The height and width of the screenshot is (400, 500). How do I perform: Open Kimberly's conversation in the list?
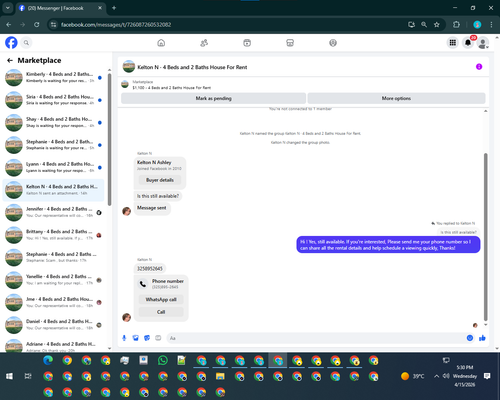coord(53,77)
